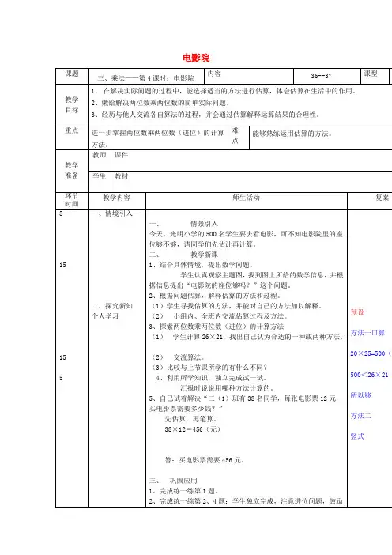Click the heading 二、探究新知
The image size is (392, 555).
[x=112, y=306]
